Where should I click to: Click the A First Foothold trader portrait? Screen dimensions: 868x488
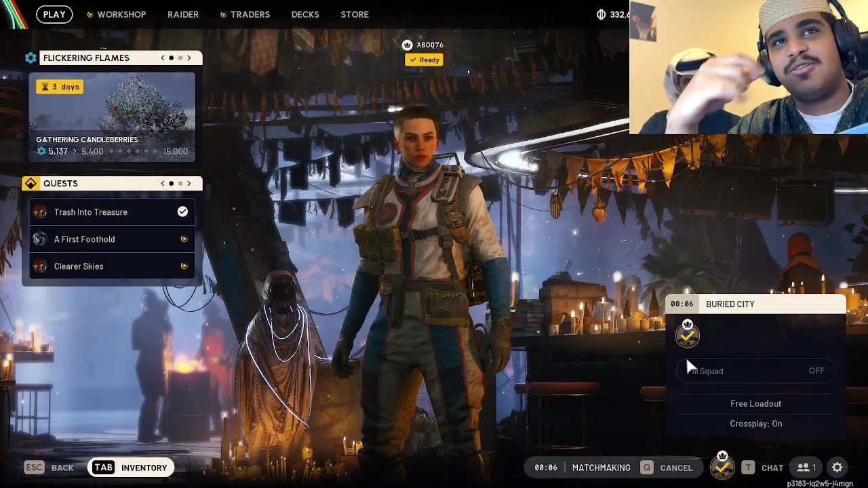coord(40,239)
